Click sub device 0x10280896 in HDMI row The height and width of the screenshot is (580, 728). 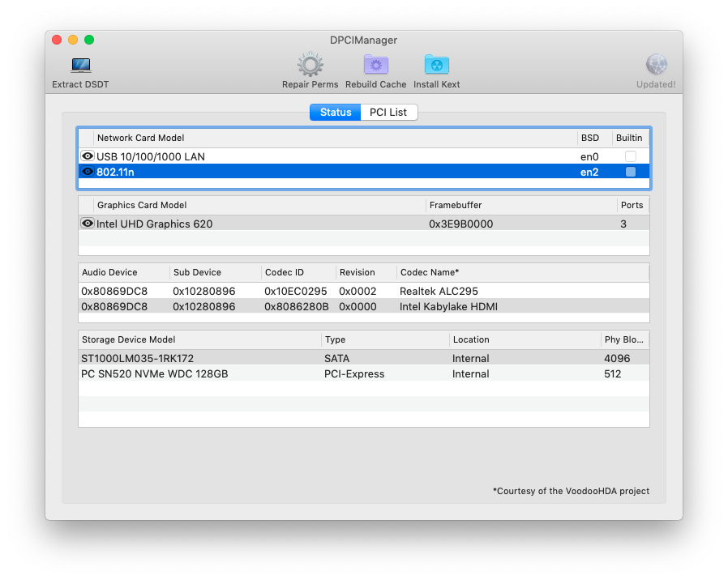pos(203,307)
